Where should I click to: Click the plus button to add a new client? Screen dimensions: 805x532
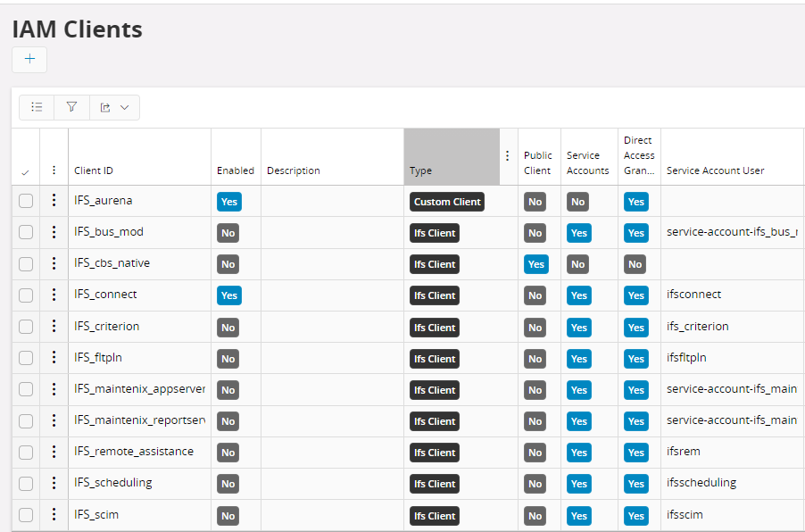tap(29, 59)
